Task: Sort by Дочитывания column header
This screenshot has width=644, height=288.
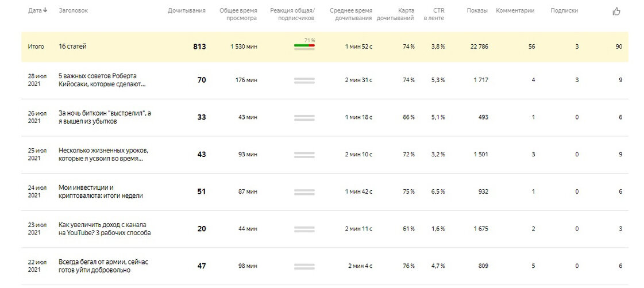Action: pyautogui.click(x=187, y=11)
